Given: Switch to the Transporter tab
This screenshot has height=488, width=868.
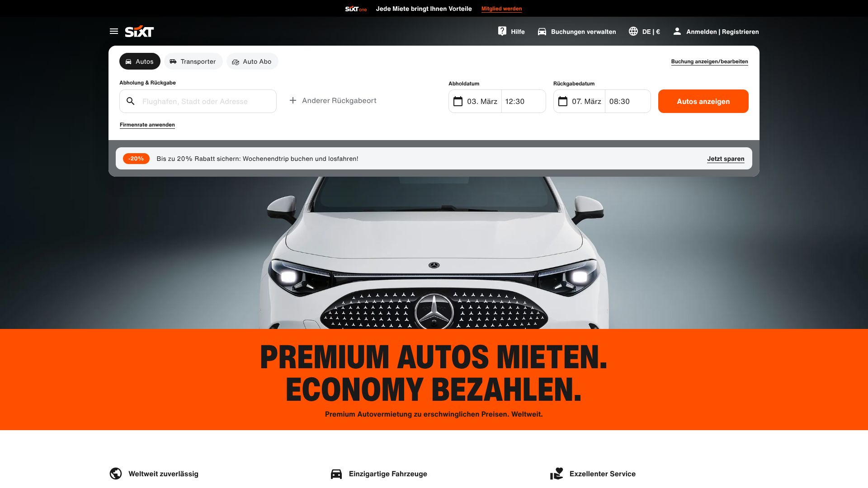Looking at the screenshot, I should [x=193, y=61].
